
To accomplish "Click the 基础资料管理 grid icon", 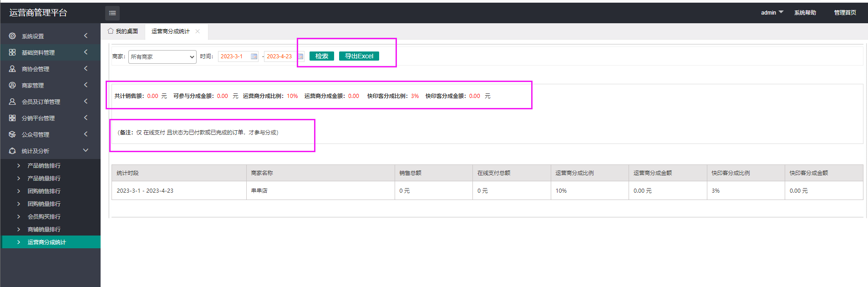I will pos(12,52).
